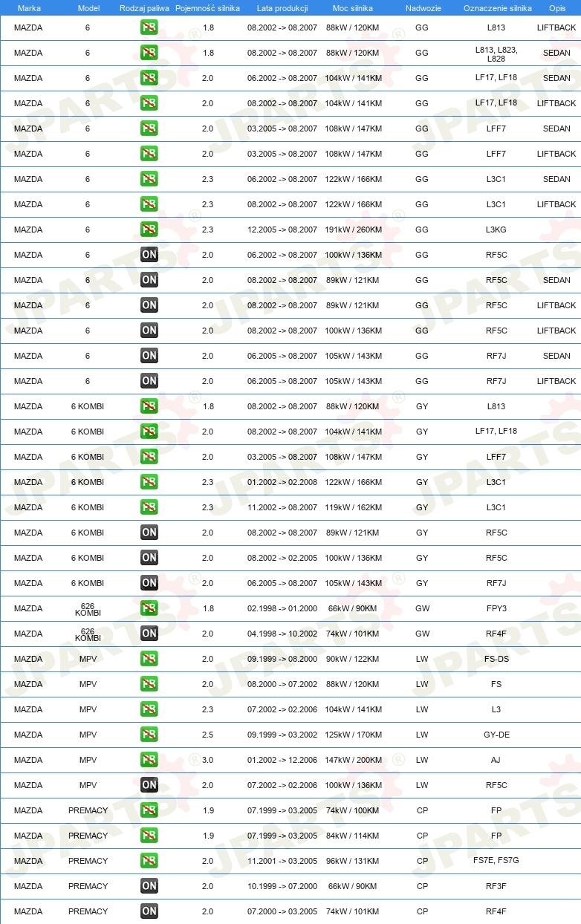The width and height of the screenshot is (581, 924).
Task: Click petrol icon in 6 KOMBI 119kW L3C1 row
Action: tap(149, 507)
